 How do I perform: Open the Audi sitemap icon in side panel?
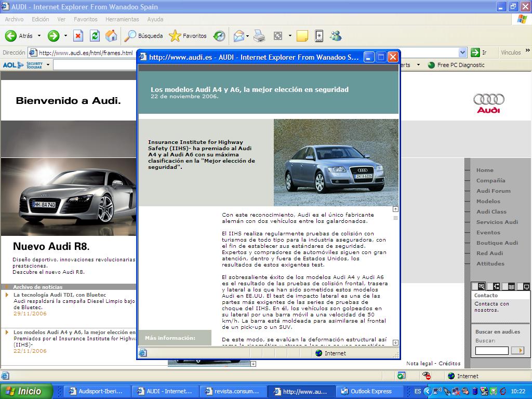pos(496,286)
